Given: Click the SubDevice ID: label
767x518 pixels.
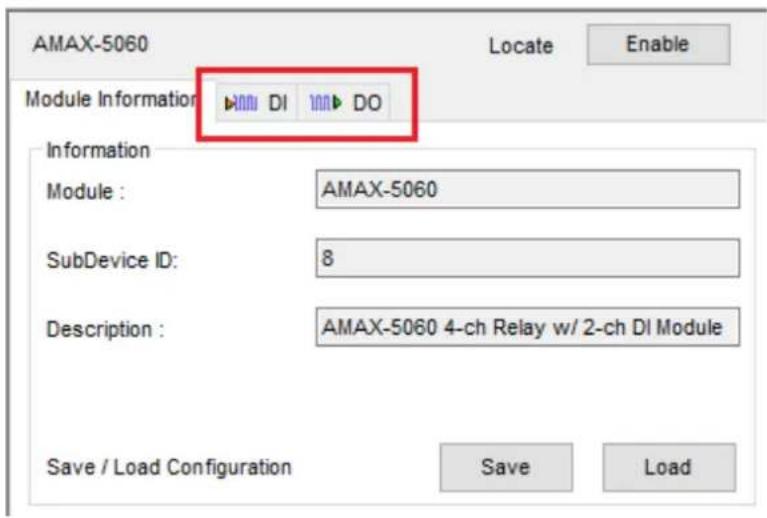Looking at the screenshot, I should pyautogui.click(x=112, y=260).
